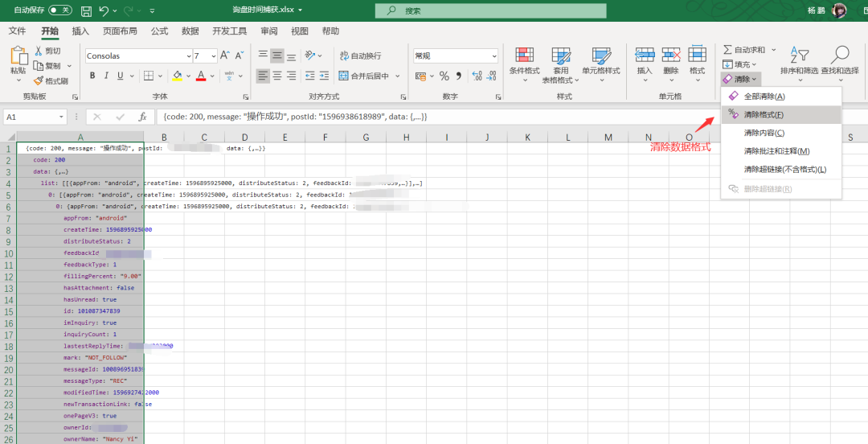Expand file name 询盘时间捕获.xlsx dropdown
868x444 pixels.
point(301,10)
